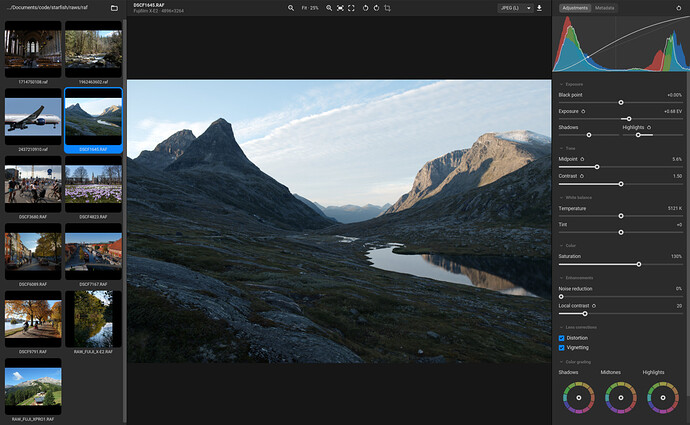Click the Saturation slider handle

(x=639, y=264)
